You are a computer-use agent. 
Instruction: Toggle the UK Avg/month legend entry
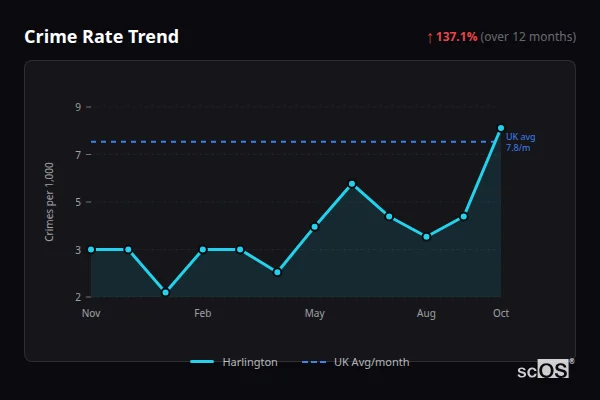point(355,362)
